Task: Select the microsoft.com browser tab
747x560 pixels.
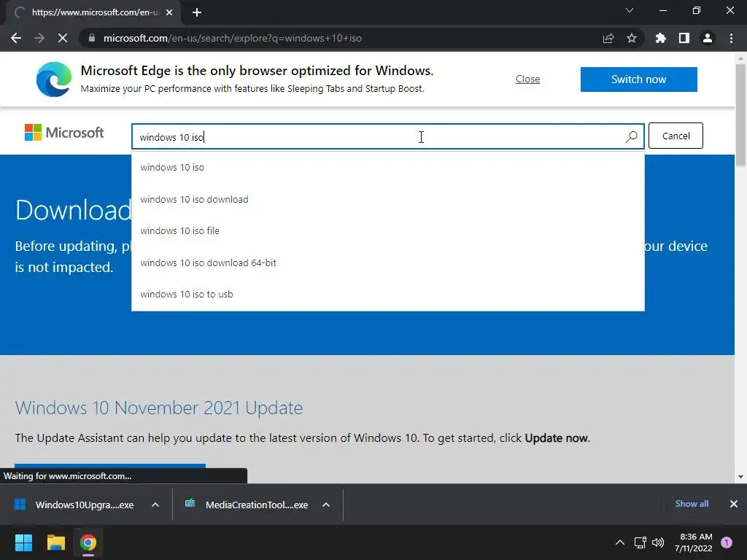Action: 94,12
